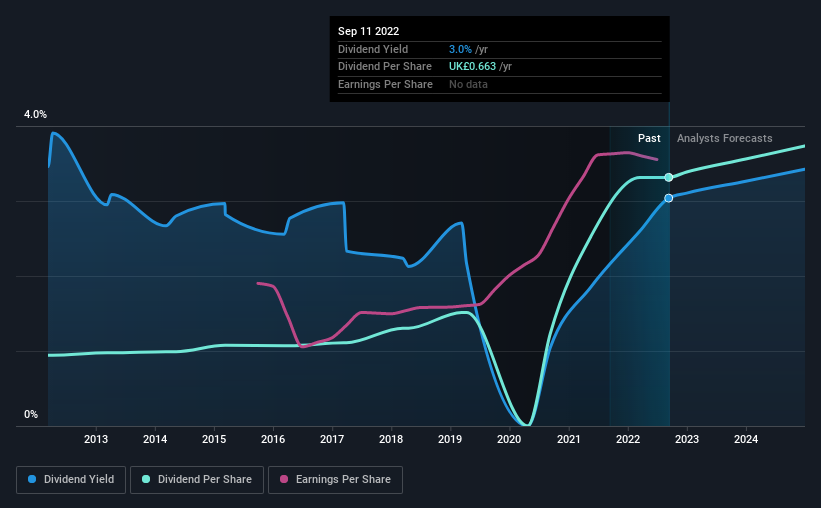Click the 2016 x-axis label
Viewport: 821px width, 508px height.
[x=273, y=439]
